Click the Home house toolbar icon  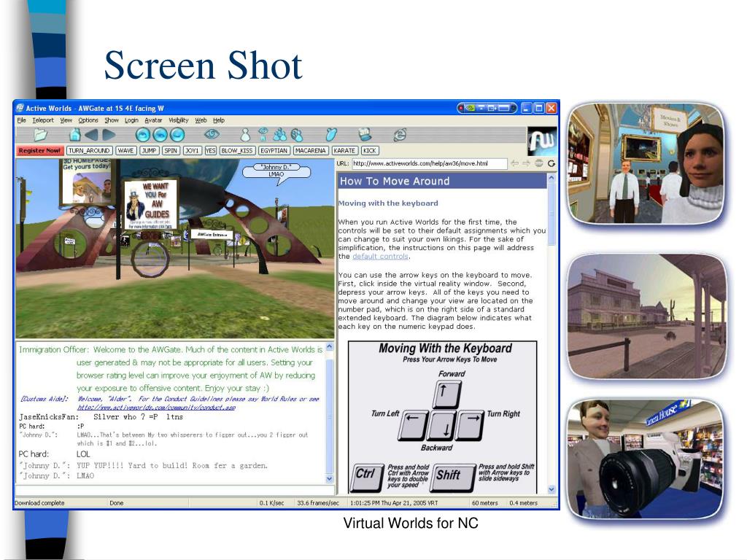[x=75, y=135]
